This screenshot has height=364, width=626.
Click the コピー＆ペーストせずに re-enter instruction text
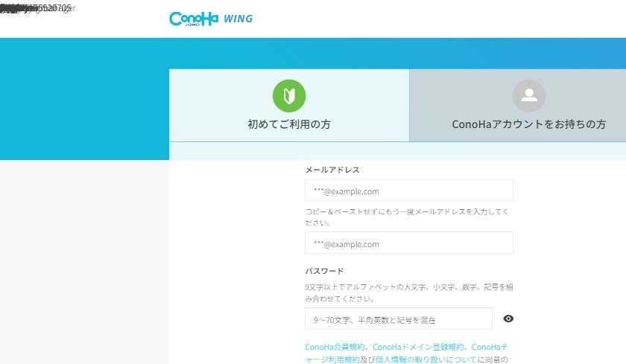[407, 217]
